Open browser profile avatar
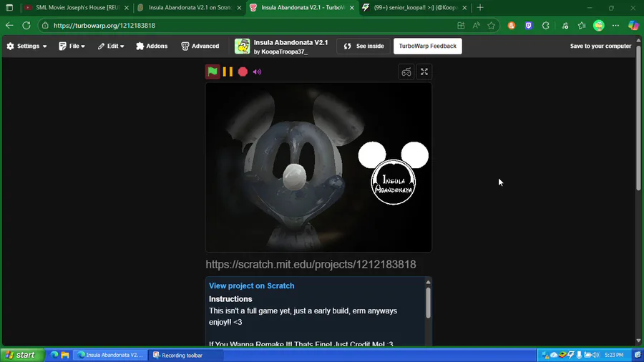 coord(599,26)
